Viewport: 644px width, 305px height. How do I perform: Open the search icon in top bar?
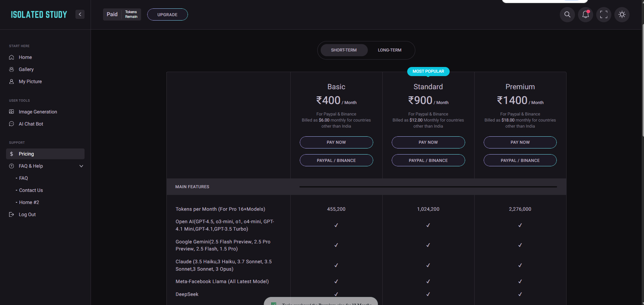(x=567, y=14)
